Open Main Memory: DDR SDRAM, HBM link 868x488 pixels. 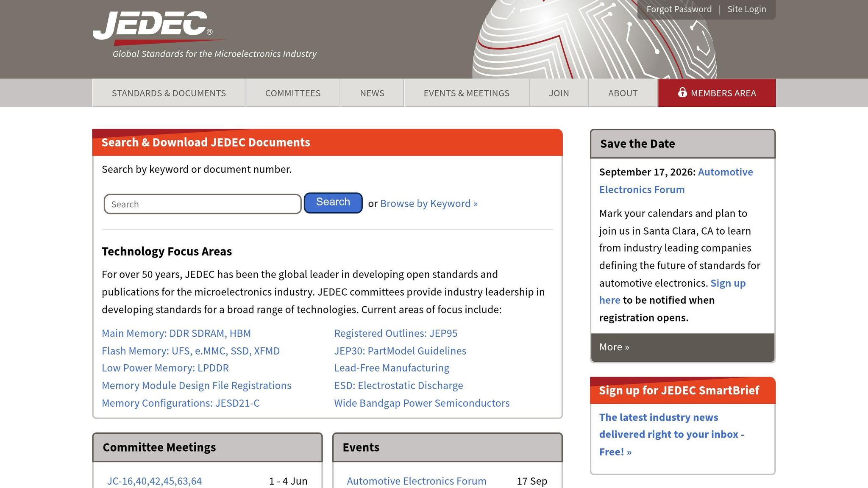176,333
